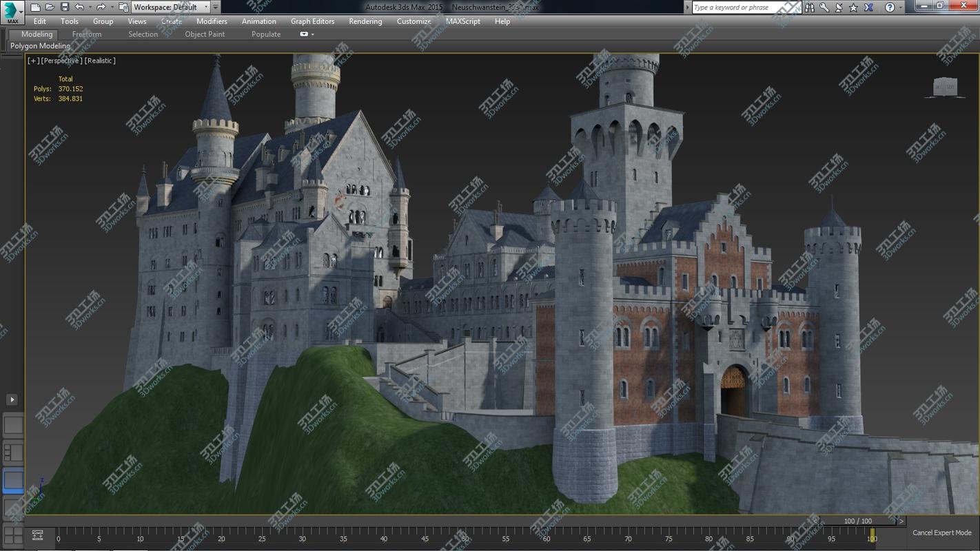Open the satellite Communication Center icon
This screenshot has height=551, width=980.
point(839,8)
